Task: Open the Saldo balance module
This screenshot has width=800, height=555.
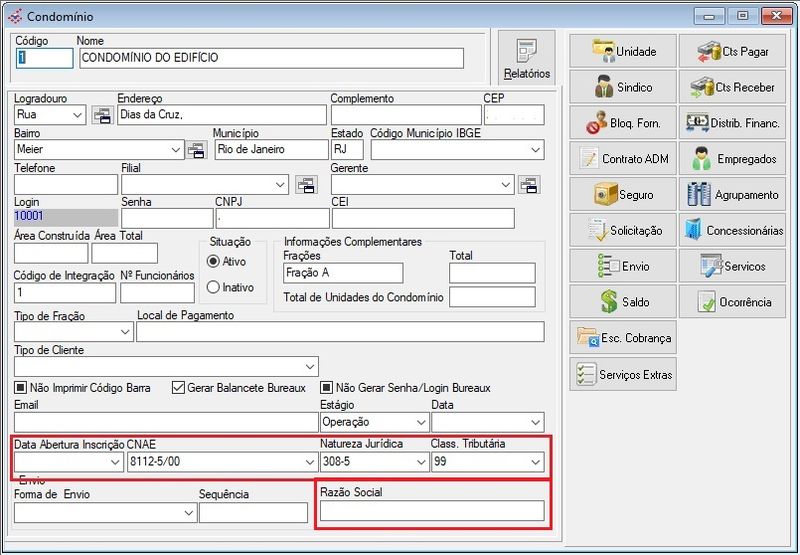Action: [x=623, y=301]
